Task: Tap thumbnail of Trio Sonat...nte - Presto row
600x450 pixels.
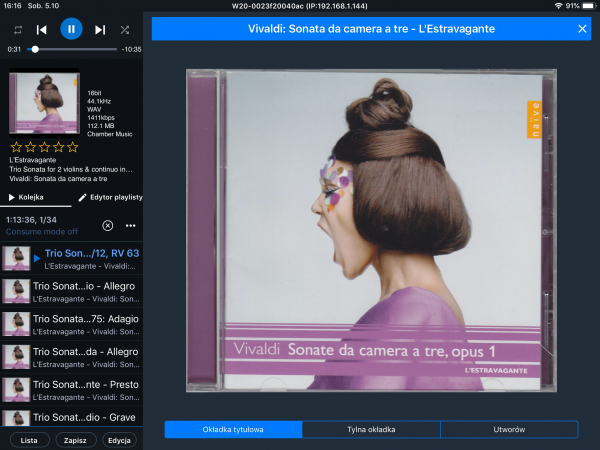Action: click(16, 390)
